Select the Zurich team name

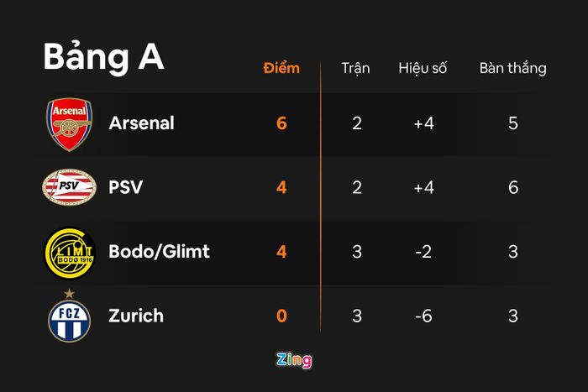pos(136,316)
